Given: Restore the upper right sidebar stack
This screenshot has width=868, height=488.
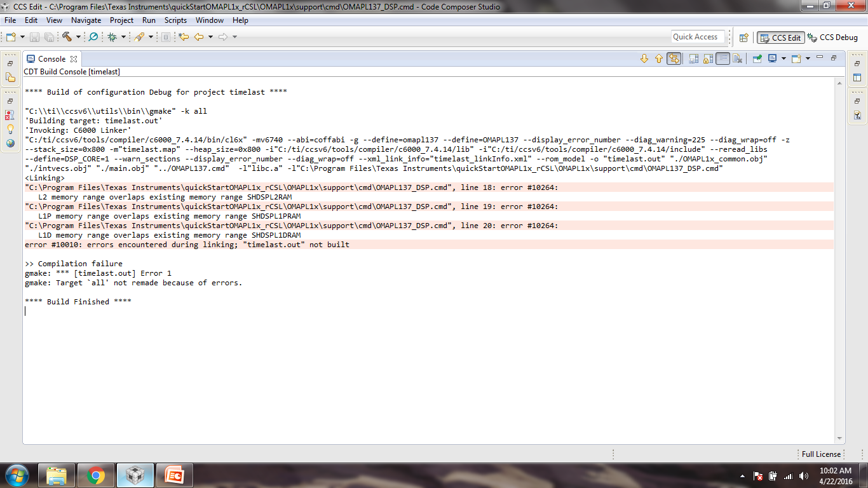Looking at the screenshot, I should (857, 64).
